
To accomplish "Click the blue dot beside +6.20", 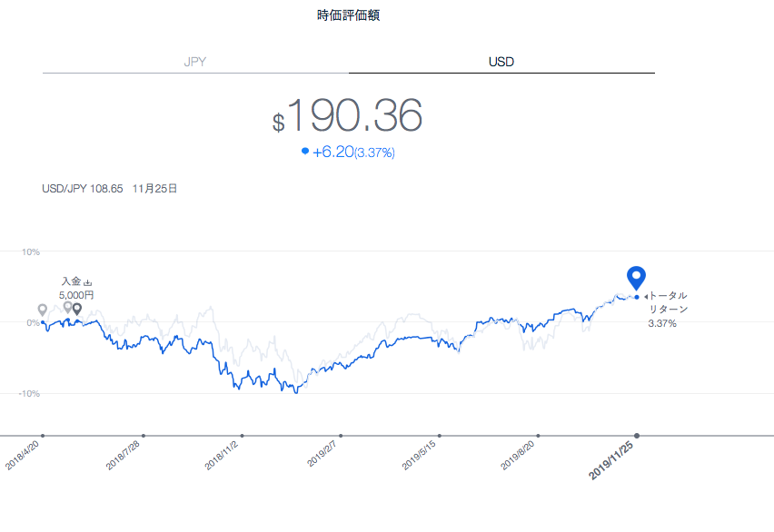I will tap(305, 151).
